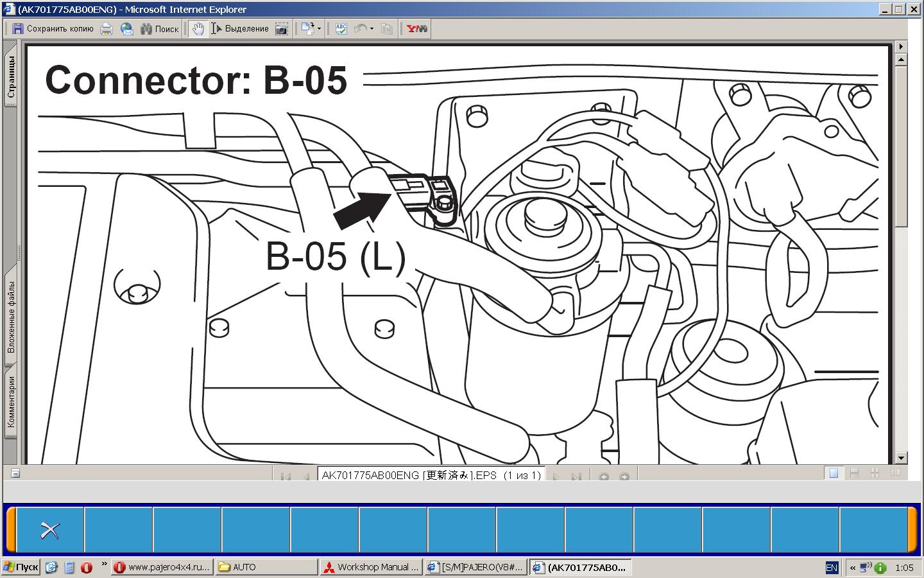The height and width of the screenshot is (578, 924).
Task: Switch to Workshop Manual taskbar button
Action: (x=371, y=567)
